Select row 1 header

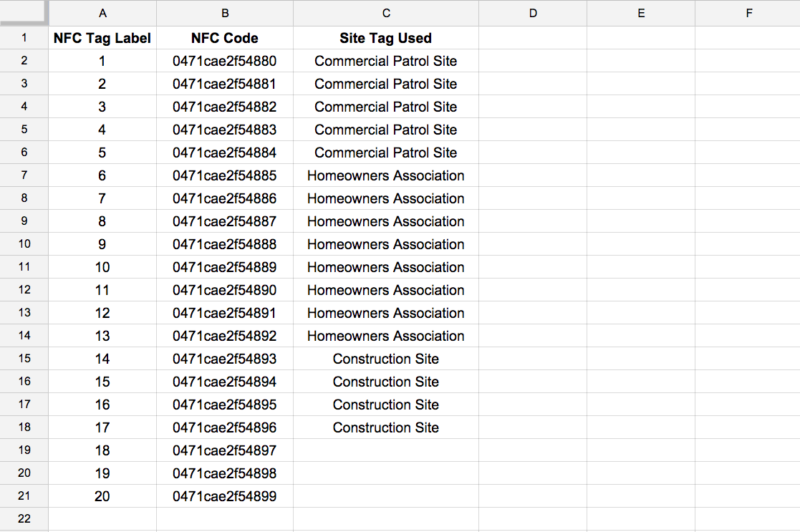click(x=24, y=38)
